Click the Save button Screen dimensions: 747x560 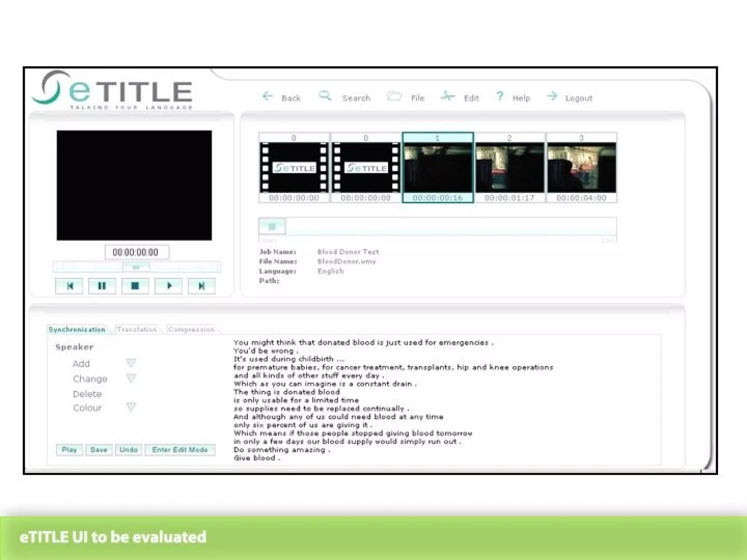tap(99, 450)
